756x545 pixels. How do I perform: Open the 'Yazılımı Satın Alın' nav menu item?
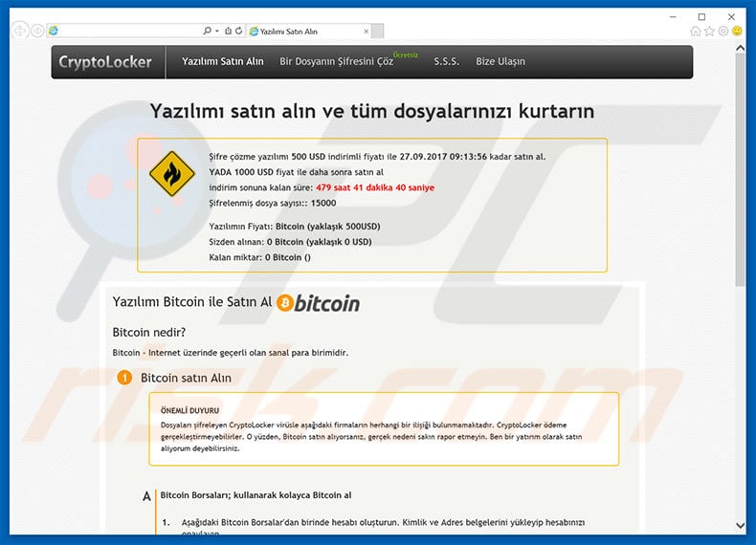point(223,62)
